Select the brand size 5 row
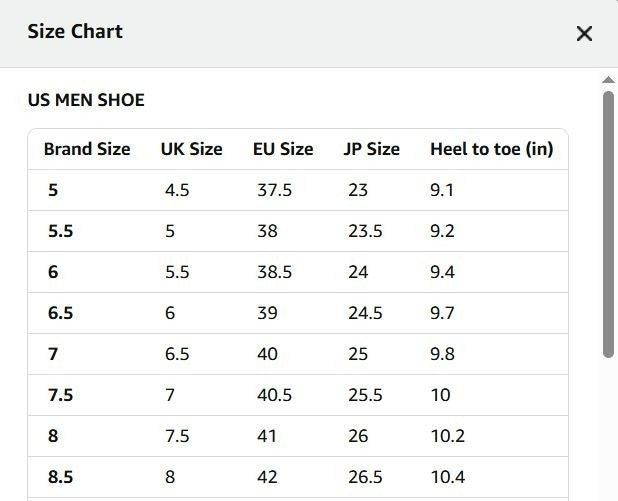The image size is (618, 501). 298,190
